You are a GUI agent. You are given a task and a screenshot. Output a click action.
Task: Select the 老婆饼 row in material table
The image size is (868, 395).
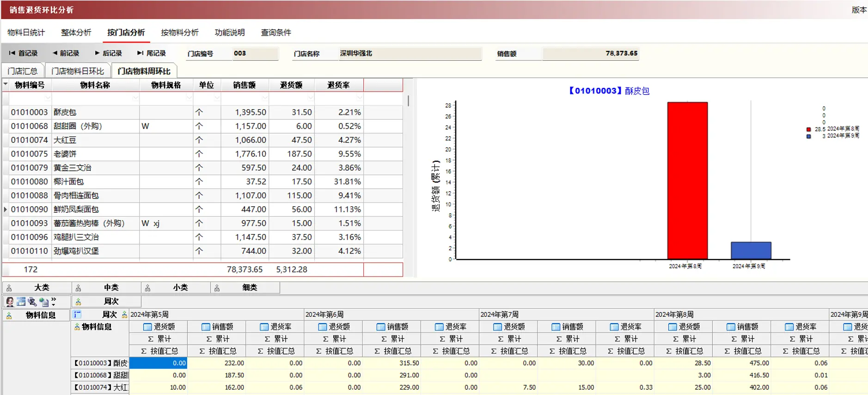point(202,154)
